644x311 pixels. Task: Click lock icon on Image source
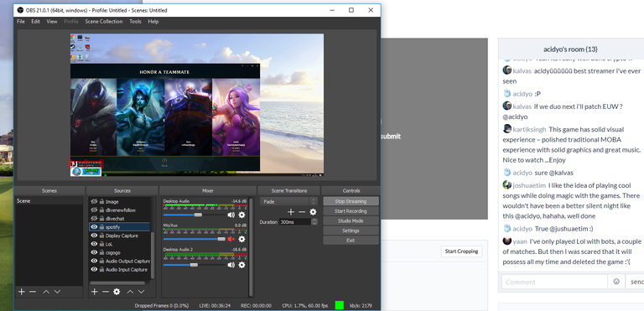click(101, 202)
